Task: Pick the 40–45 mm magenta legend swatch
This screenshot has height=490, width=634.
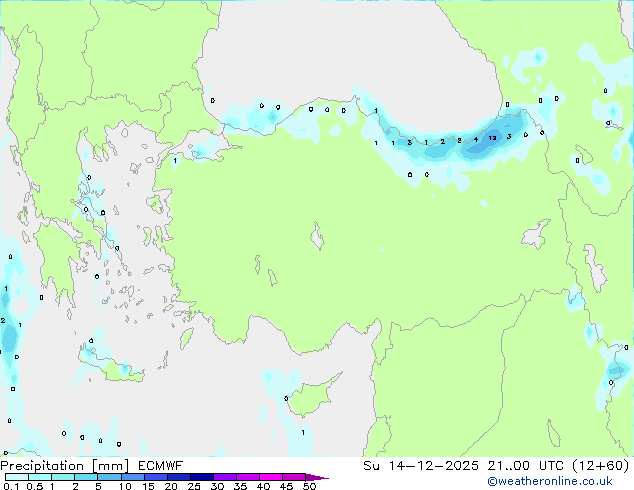Action: (271, 477)
